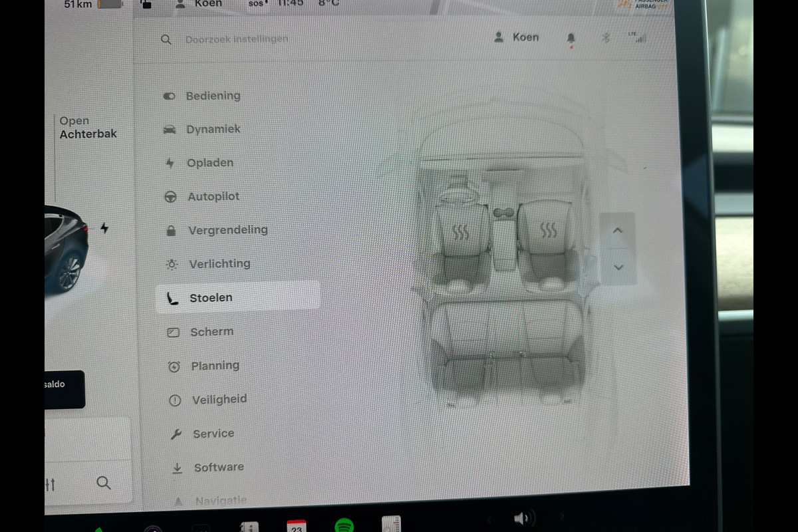Image resolution: width=798 pixels, height=532 pixels.
Task: Tap the Bluetooth icon
Action: (606, 38)
